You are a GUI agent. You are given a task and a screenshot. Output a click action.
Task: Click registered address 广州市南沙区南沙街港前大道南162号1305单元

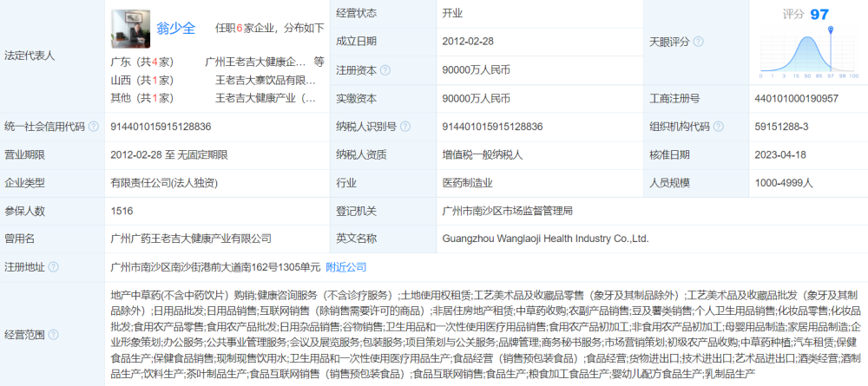click(x=216, y=267)
